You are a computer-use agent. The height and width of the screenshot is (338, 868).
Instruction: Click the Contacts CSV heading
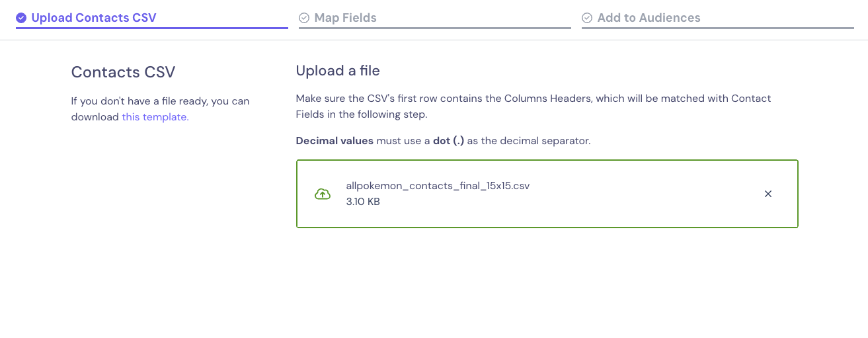[124, 72]
